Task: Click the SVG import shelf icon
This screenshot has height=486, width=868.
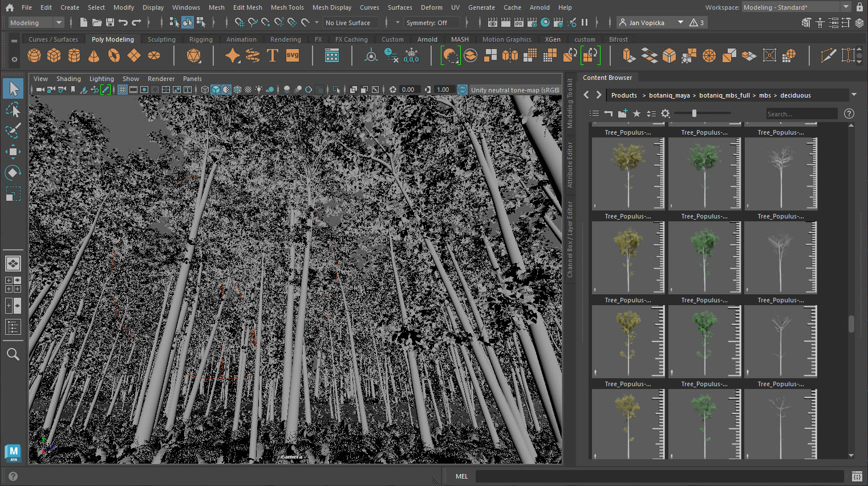Action: (x=293, y=56)
